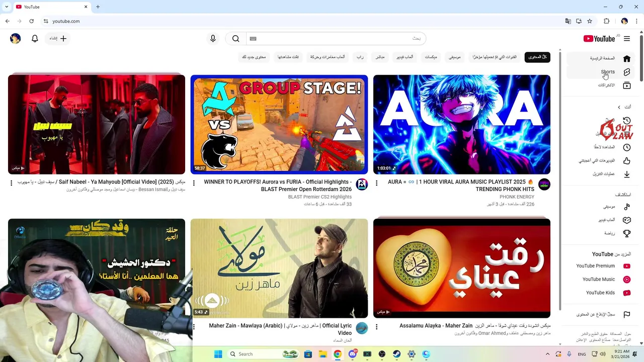Image resolution: width=644 pixels, height=362 pixels.
Task: Open PHONK ENERGY channel avatar
Action: pyautogui.click(x=544, y=184)
